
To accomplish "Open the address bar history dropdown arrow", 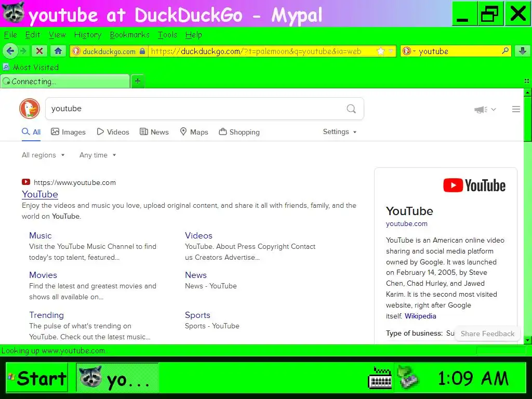I will [391, 51].
